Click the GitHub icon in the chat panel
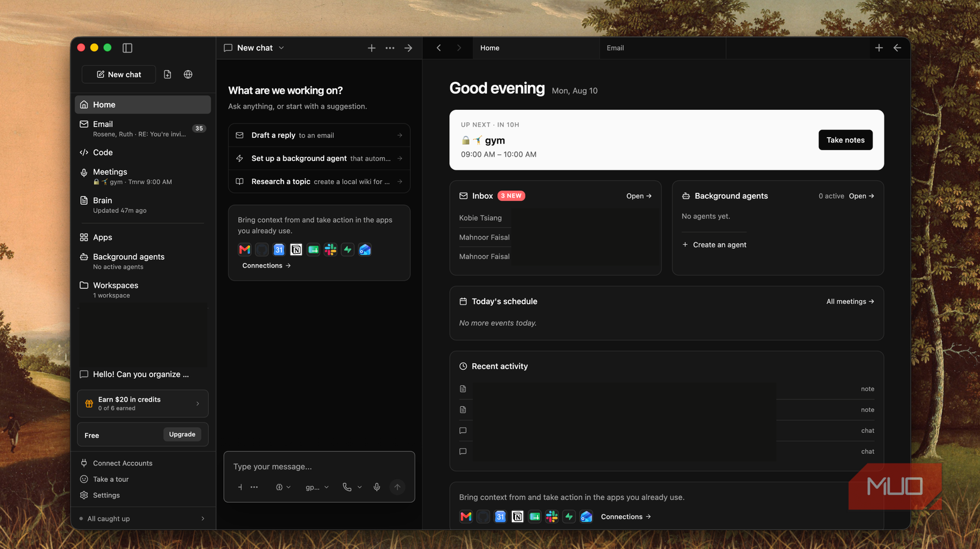980x549 pixels. [x=261, y=250]
